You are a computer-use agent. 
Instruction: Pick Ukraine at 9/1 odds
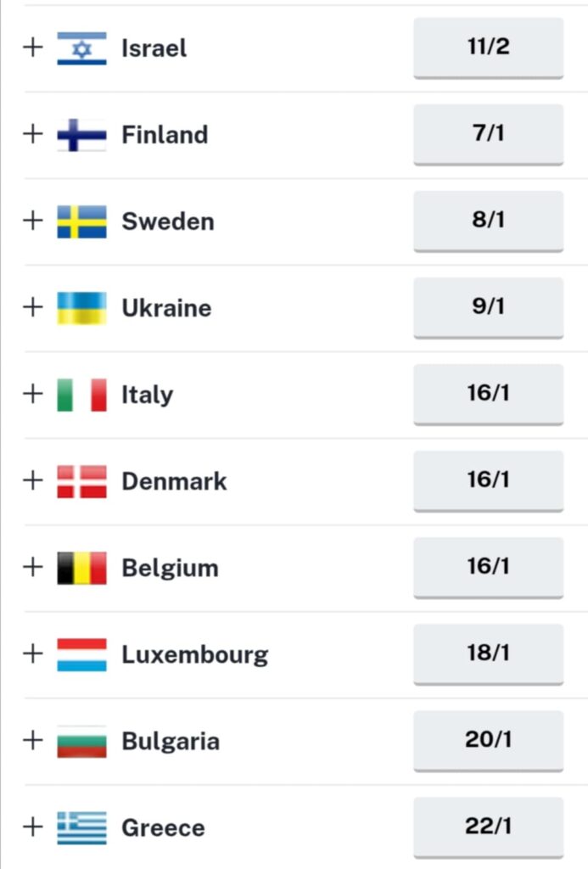click(488, 307)
